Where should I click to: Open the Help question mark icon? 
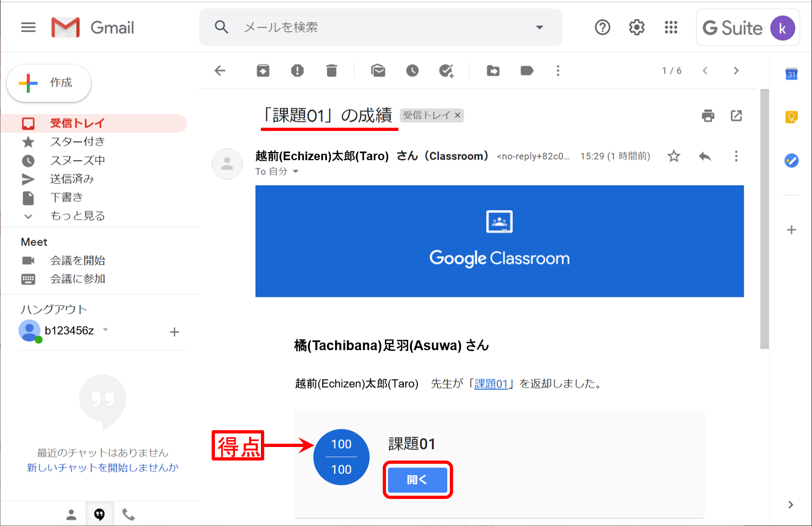[603, 27]
